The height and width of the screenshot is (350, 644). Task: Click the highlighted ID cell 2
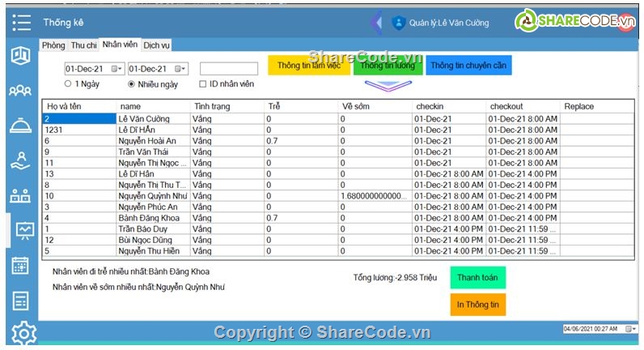[x=79, y=119]
